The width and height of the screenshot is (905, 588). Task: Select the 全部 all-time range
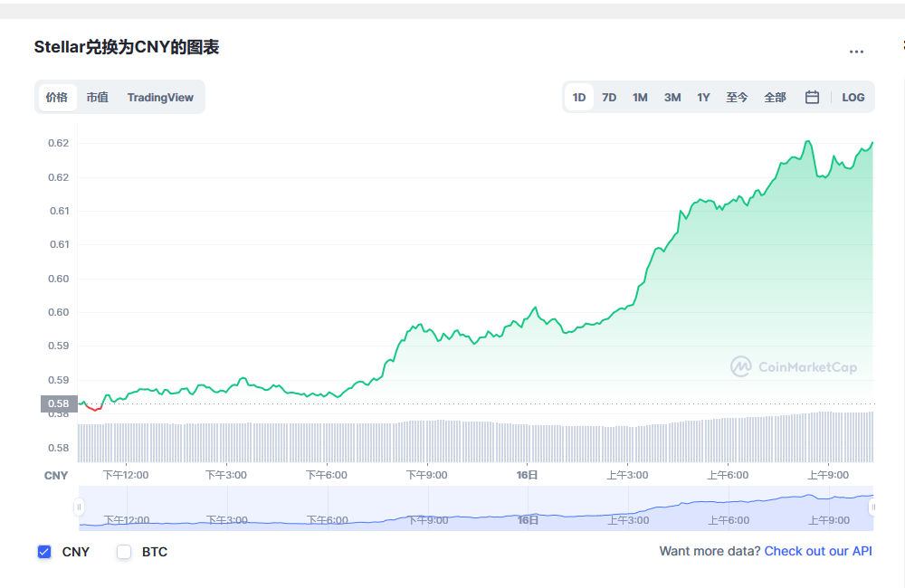click(x=776, y=97)
